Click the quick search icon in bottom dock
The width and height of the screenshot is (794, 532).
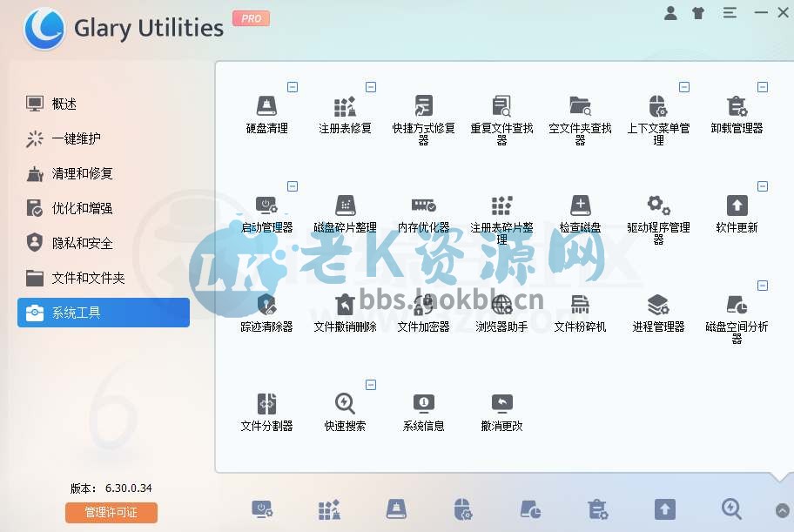click(x=731, y=509)
